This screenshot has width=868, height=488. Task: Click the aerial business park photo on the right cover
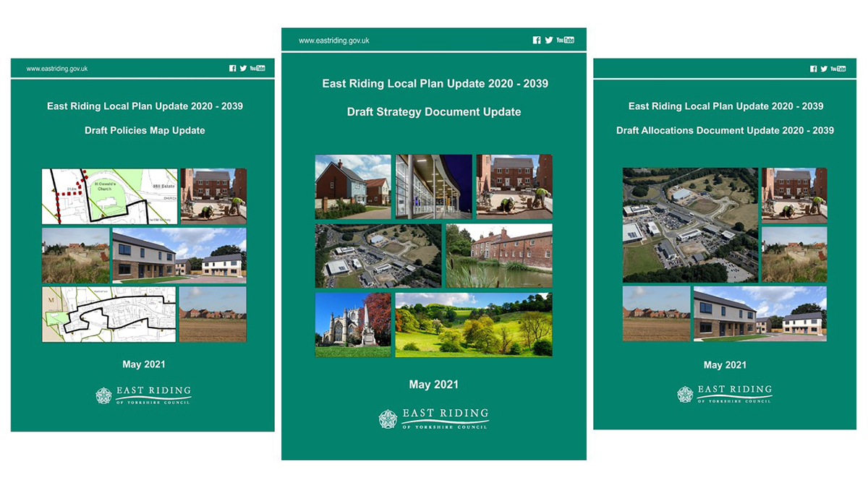(690, 224)
